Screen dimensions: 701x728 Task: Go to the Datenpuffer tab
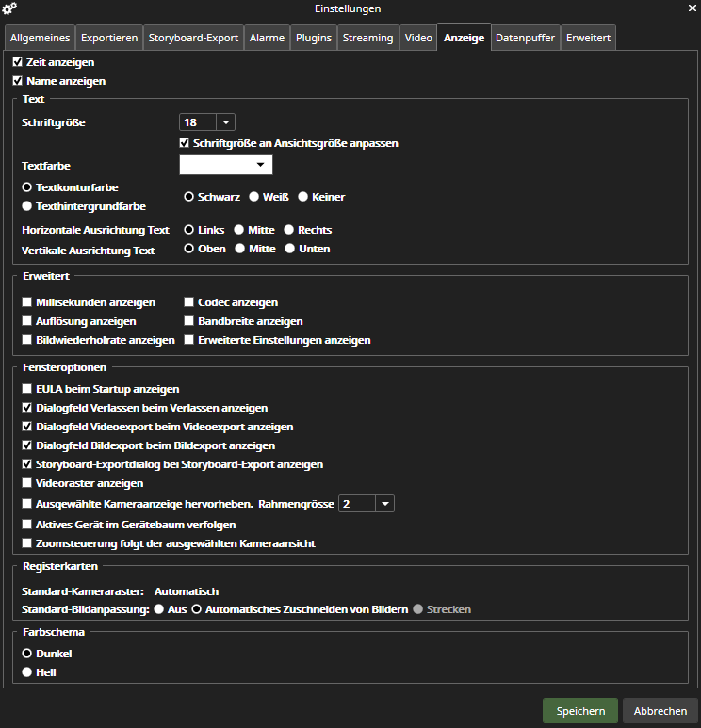(524, 38)
